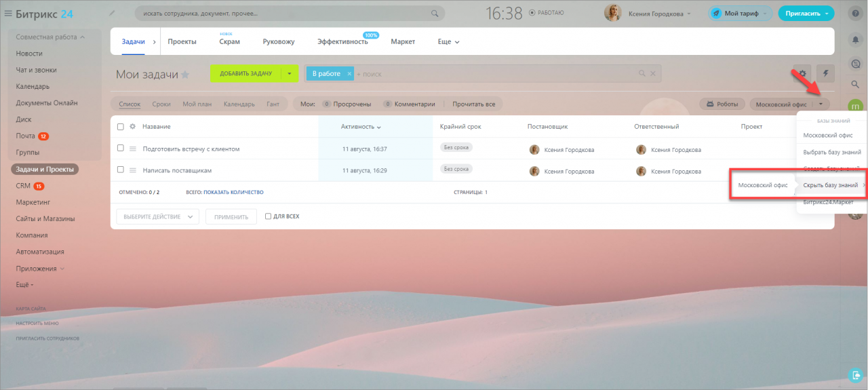Filter by Просрочены counter

347,104
